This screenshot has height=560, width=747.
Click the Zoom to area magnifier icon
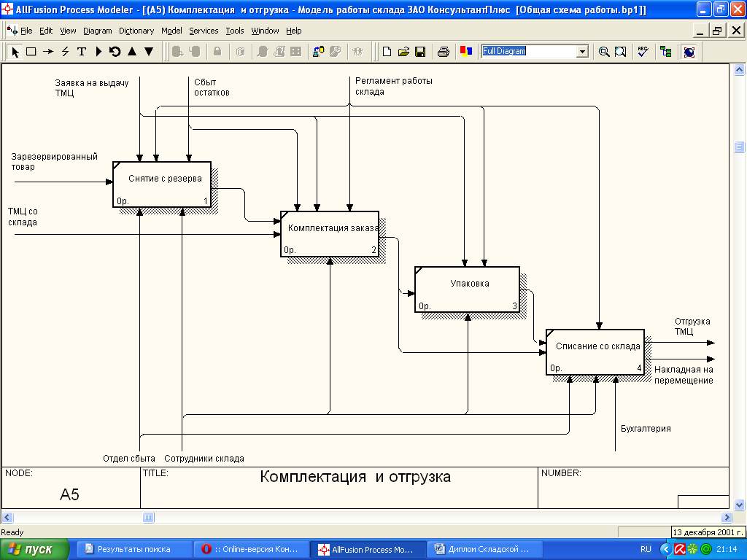pyautogui.click(x=620, y=52)
